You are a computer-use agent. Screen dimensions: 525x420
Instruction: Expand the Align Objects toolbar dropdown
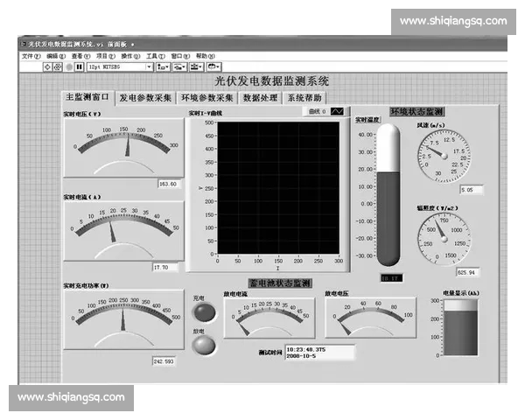(x=164, y=66)
